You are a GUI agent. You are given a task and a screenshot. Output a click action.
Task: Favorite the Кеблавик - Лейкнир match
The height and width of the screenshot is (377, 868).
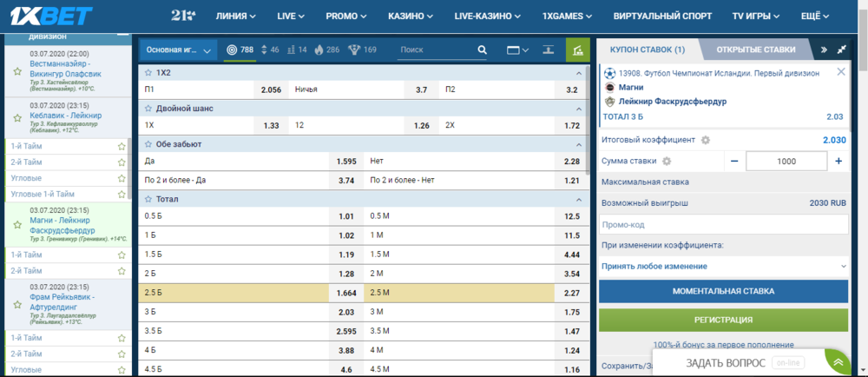click(17, 118)
